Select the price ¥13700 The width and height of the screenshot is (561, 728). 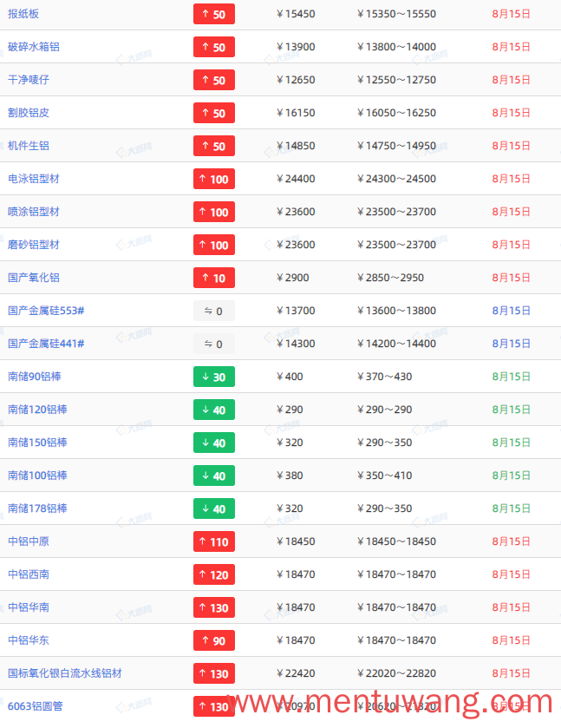pyautogui.click(x=296, y=311)
